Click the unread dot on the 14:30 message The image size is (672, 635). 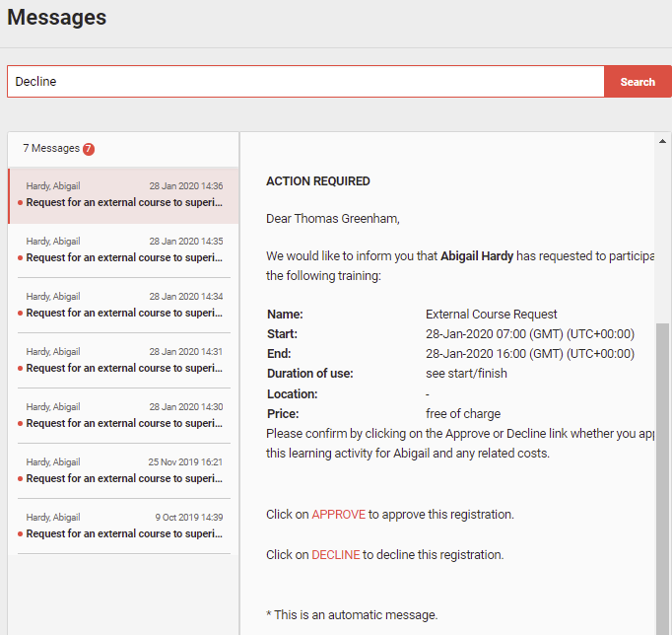click(x=20, y=424)
